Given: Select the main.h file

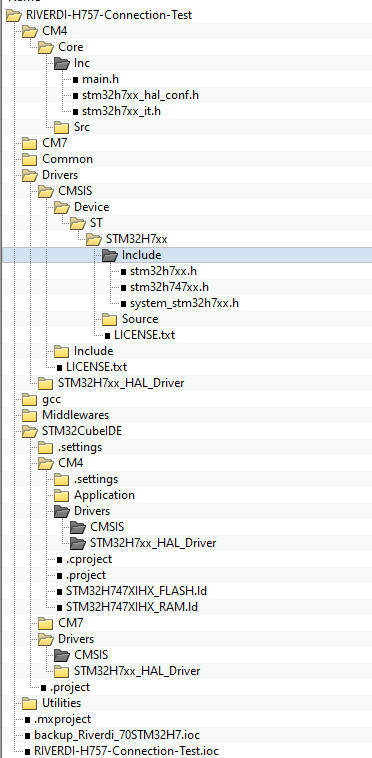Looking at the screenshot, I should coord(100,79).
